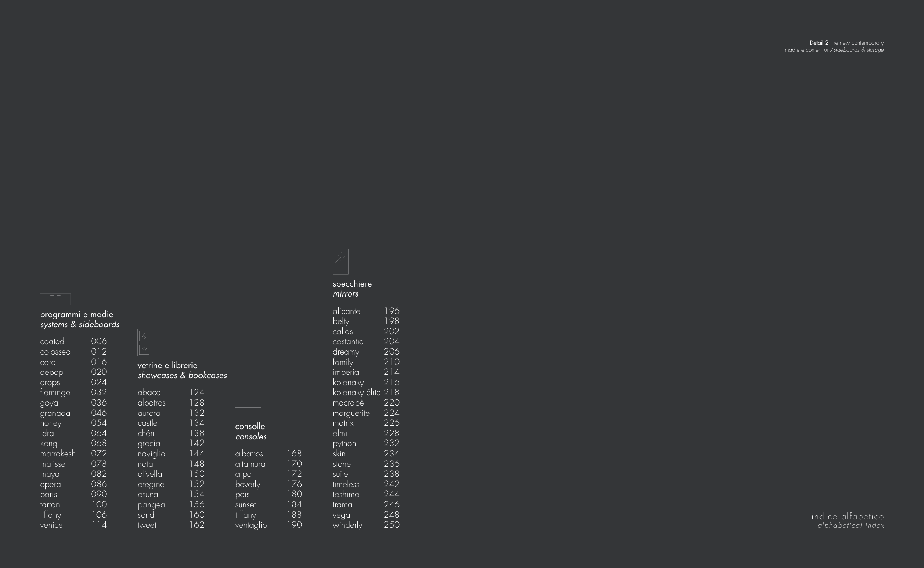This screenshot has height=568, width=924.
Task: Click the showcase cabinet icon above vetrine e librerie
Action: tap(145, 343)
